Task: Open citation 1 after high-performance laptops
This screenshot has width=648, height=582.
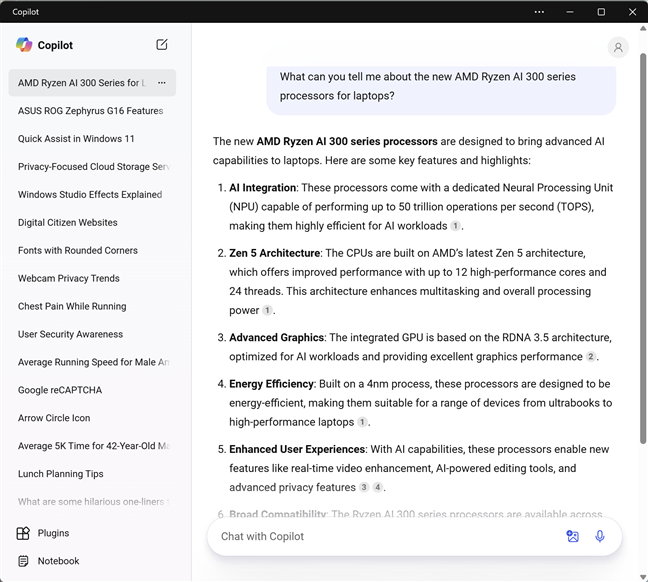Action: [x=362, y=422]
